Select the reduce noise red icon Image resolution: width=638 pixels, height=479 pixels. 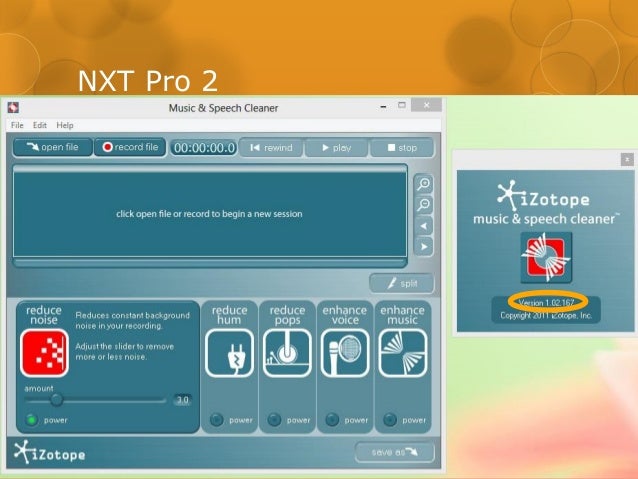(44, 353)
